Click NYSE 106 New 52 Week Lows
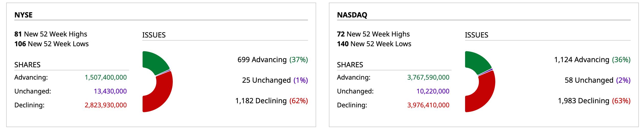Viewport: 644px width, 132px height. point(51,44)
